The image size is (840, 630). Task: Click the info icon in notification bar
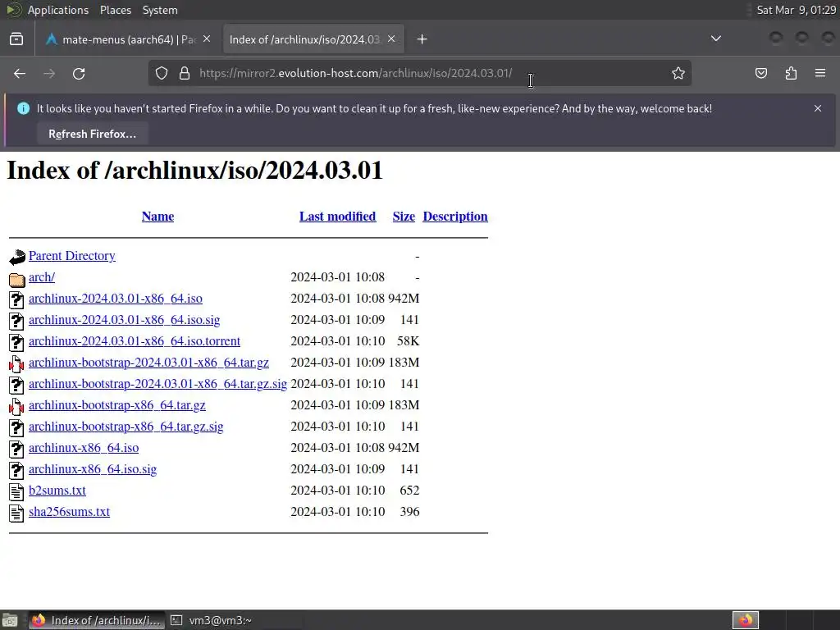coord(23,108)
